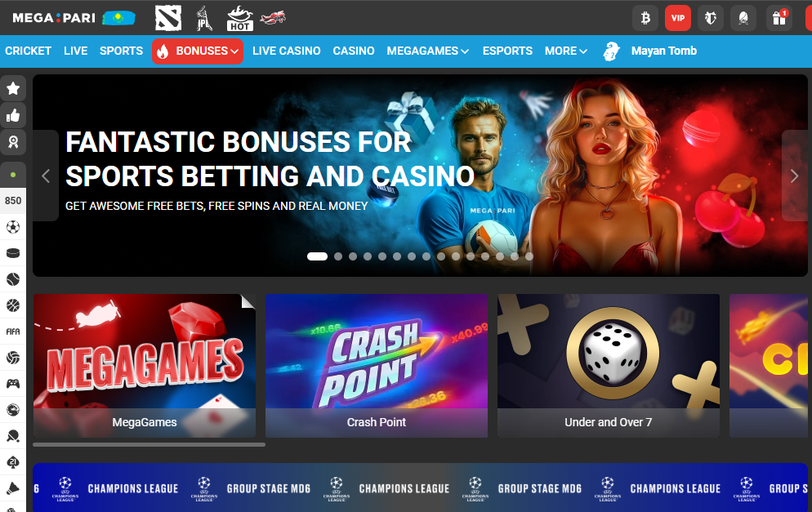Screen dimensions: 812x512
Task: Expand the BONUSES dropdown menu
Action: pos(198,51)
